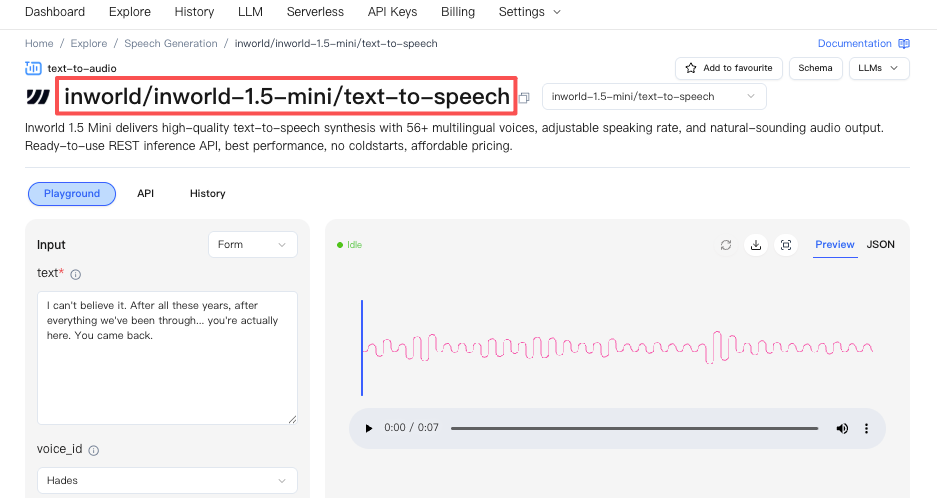937x498 pixels.
Task: Click the Home breadcrumb link
Action: [x=39, y=44]
